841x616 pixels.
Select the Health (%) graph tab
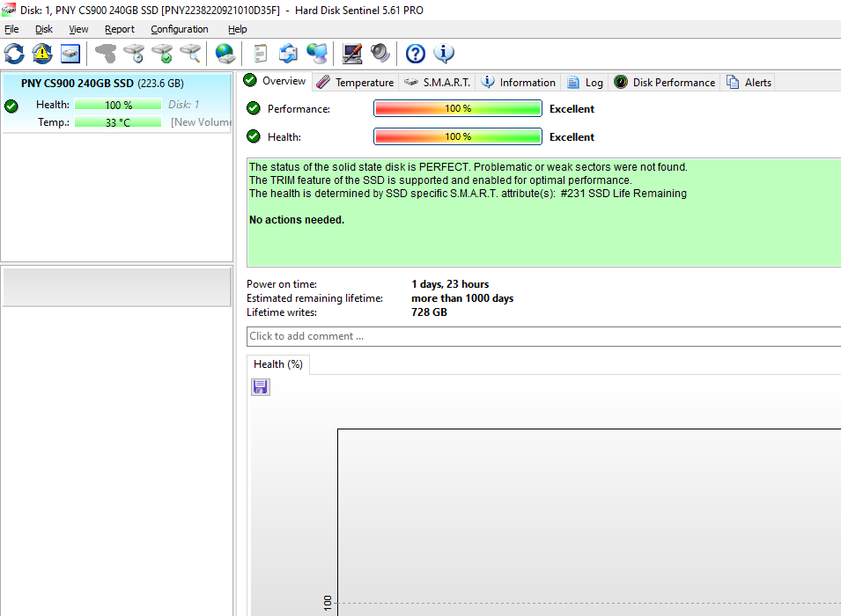click(x=277, y=364)
